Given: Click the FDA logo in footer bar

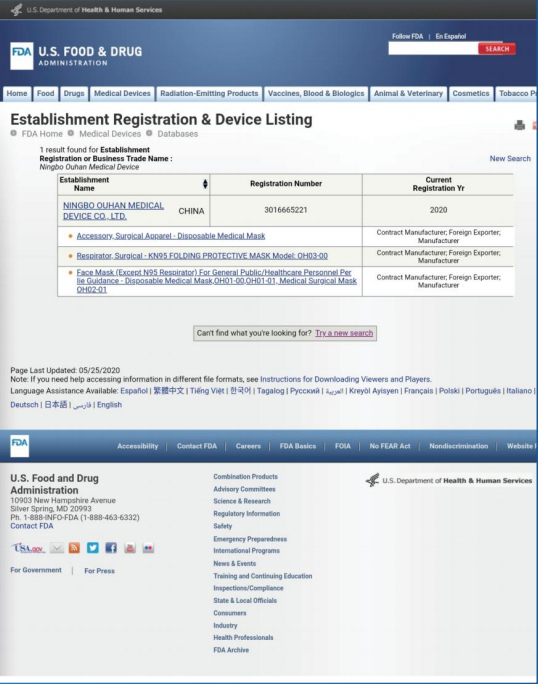Looking at the screenshot, I should pos(20,446).
